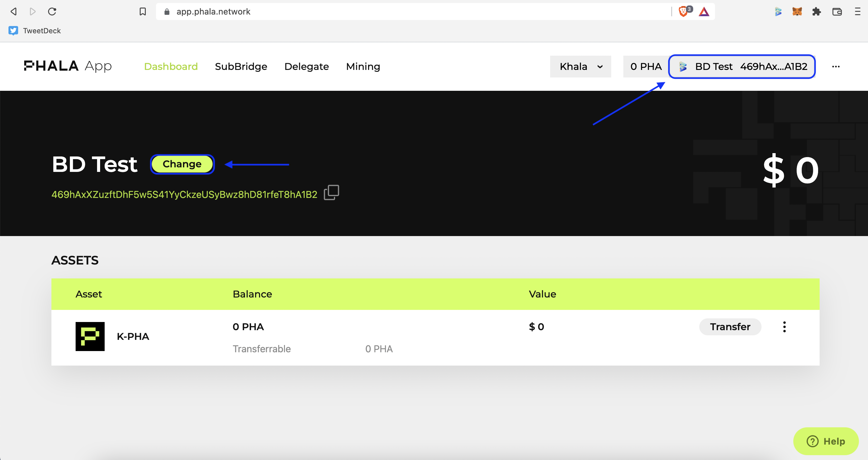Open the Khala network dropdown
The image size is (868, 460).
(x=580, y=67)
